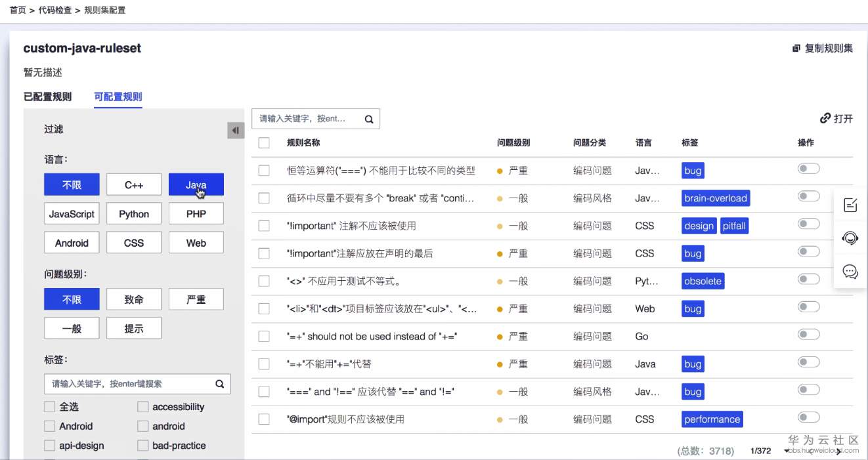Choose the 提示 severity filter
The image size is (868, 460).
(x=134, y=328)
